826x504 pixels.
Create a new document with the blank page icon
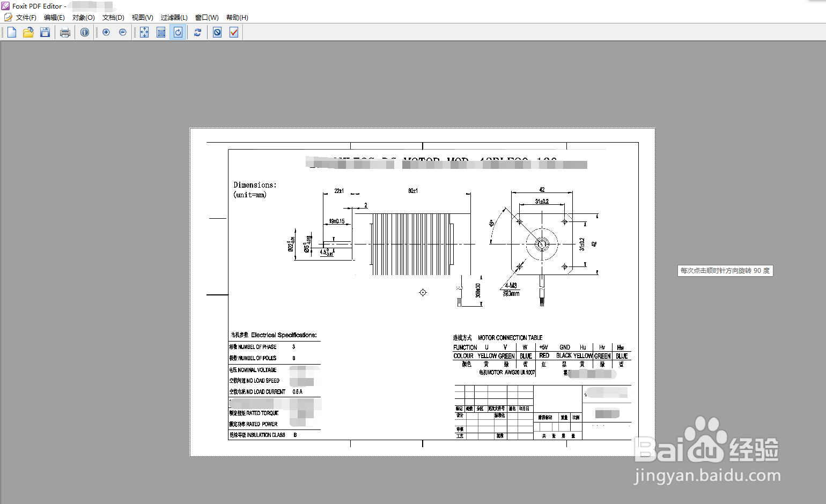point(12,32)
